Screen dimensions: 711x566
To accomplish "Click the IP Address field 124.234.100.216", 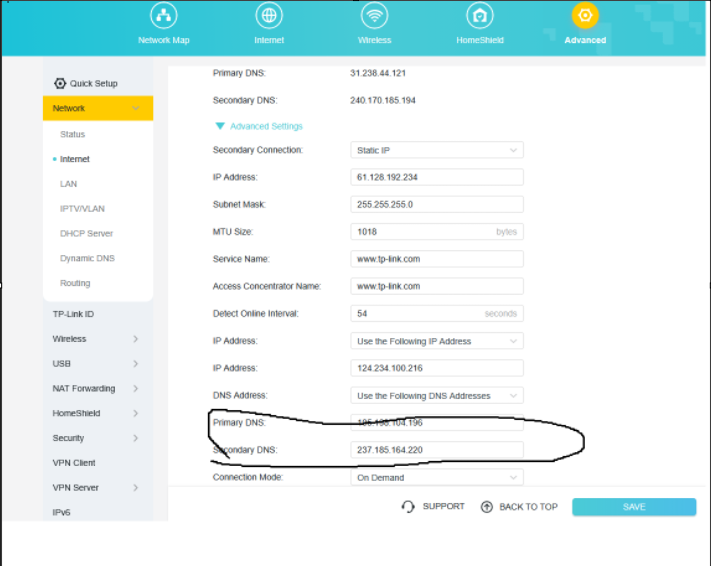I will pos(437,368).
